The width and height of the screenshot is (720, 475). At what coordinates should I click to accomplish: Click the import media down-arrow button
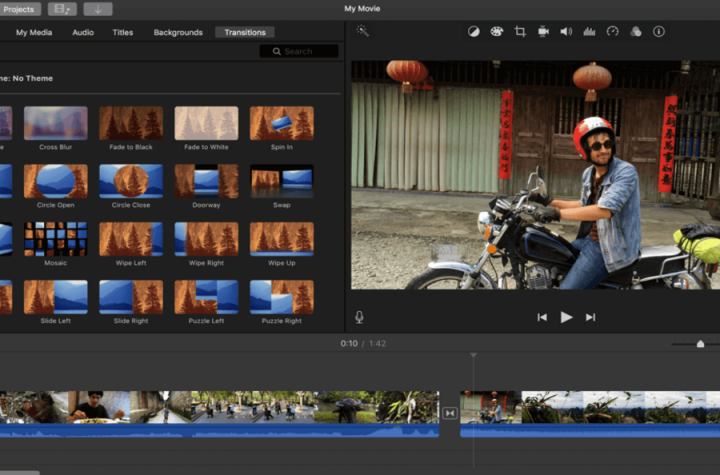pos(98,9)
